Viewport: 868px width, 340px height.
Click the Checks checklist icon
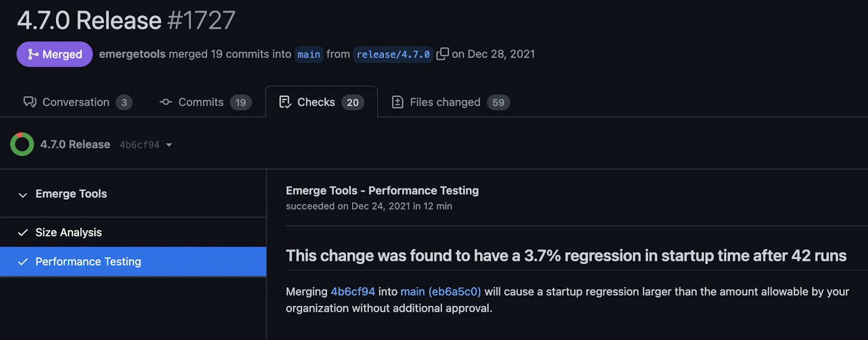285,101
